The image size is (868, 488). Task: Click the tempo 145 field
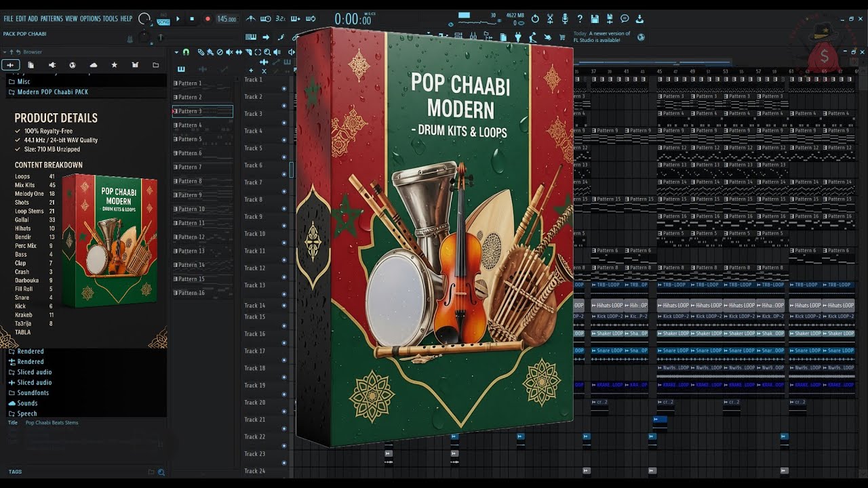pyautogui.click(x=226, y=19)
